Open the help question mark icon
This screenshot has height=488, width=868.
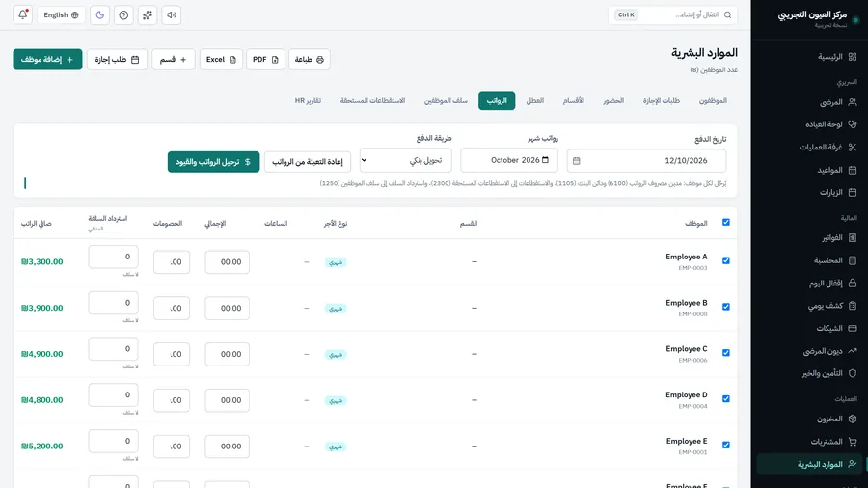pyautogui.click(x=123, y=14)
